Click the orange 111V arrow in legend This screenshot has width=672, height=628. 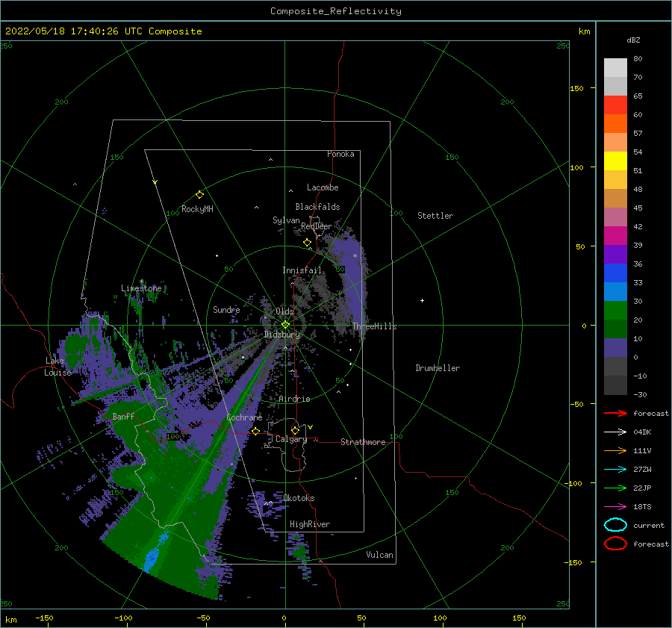tap(615, 450)
